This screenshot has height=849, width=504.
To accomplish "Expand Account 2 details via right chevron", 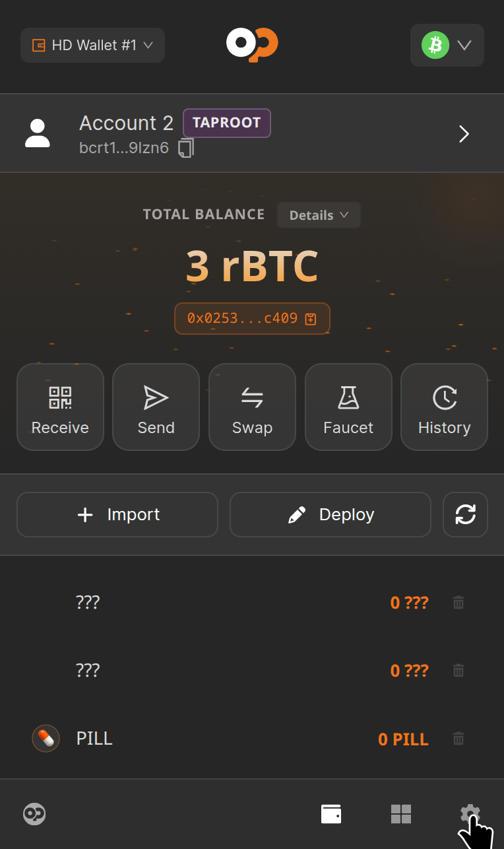I will click(x=464, y=133).
